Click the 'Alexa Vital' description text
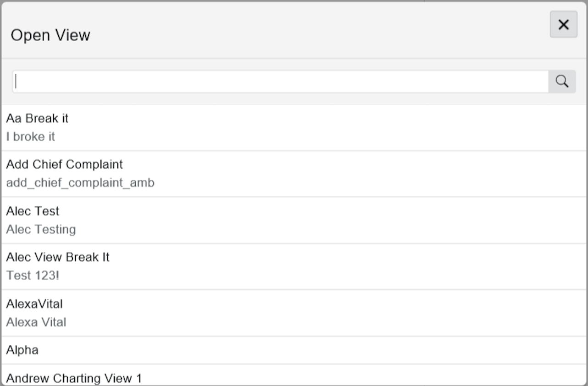The width and height of the screenshot is (588, 386). (x=36, y=322)
